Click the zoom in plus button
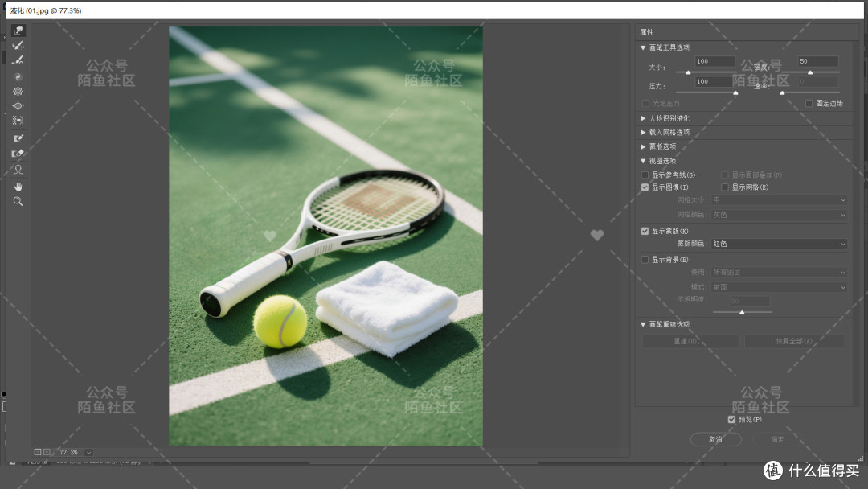 point(47,453)
